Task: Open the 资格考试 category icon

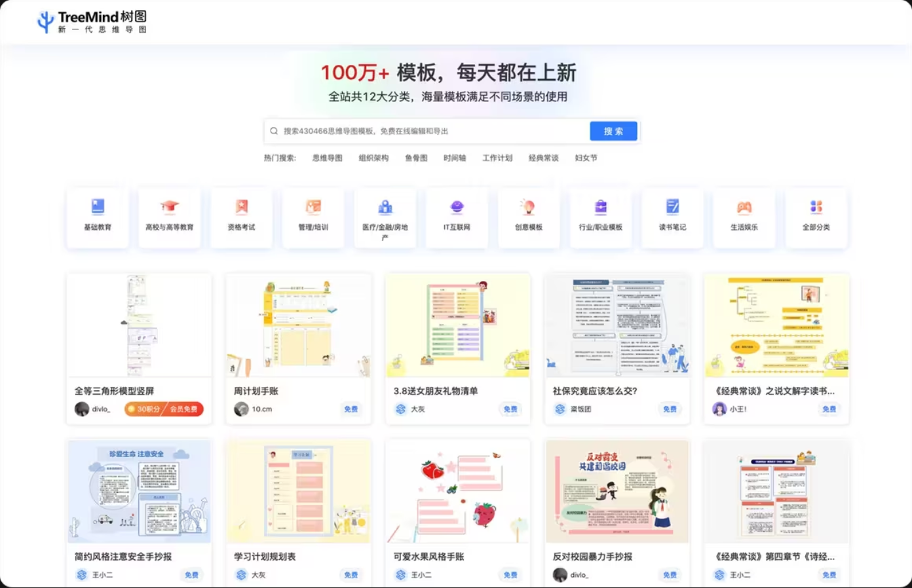Action: 241,218
